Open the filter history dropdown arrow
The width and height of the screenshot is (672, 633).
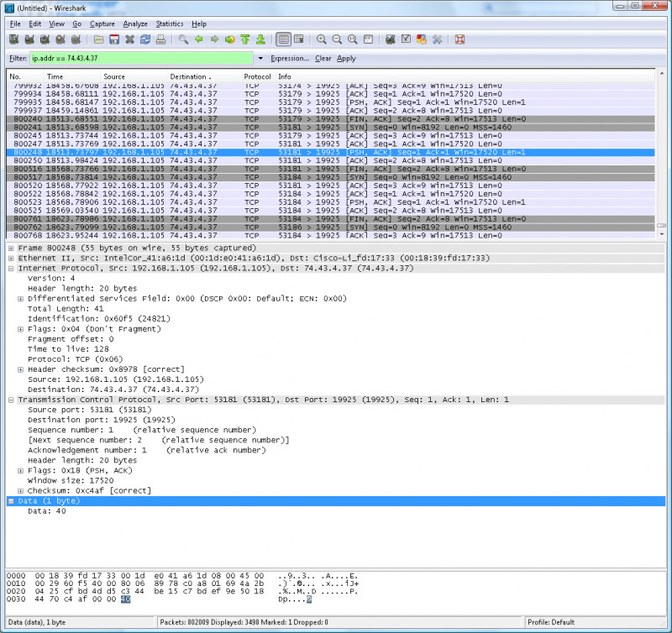[260, 58]
